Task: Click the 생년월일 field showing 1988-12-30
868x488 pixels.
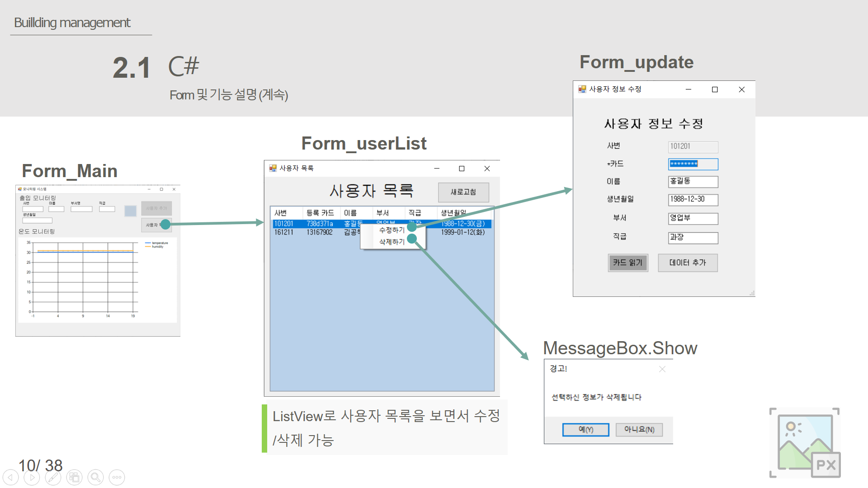Action: (x=693, y=199)
